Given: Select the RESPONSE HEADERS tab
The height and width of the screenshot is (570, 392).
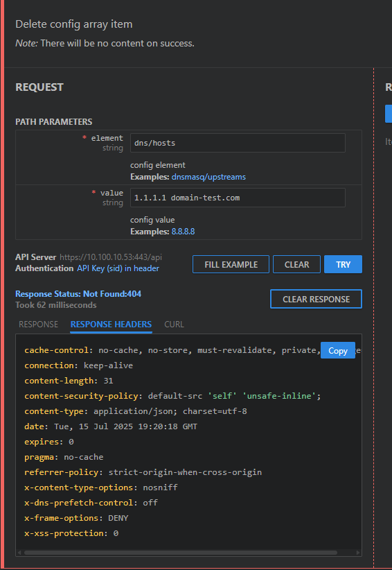Looking at the screenshot, I should tap(111, 325).
